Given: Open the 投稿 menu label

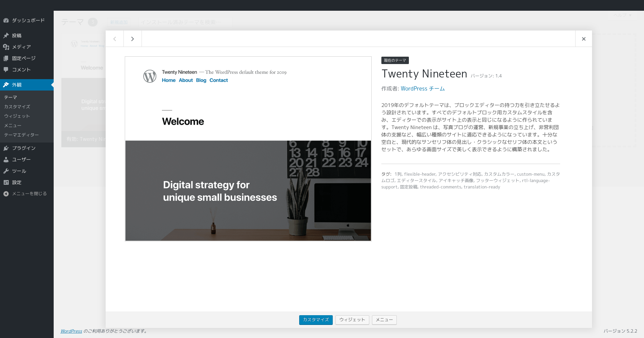Looking at the screenshot, I should [x=17, y=36].
